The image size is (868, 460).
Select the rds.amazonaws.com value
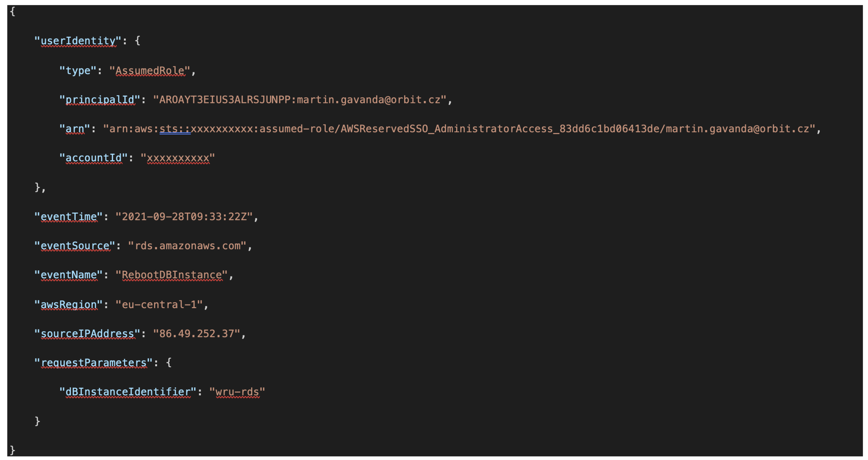pos(187,246)
